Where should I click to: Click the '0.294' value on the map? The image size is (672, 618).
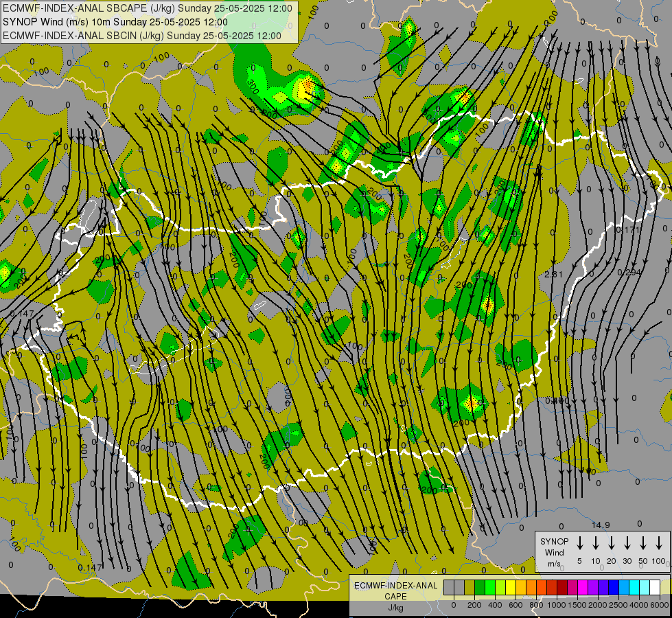(x=629, y=273)
